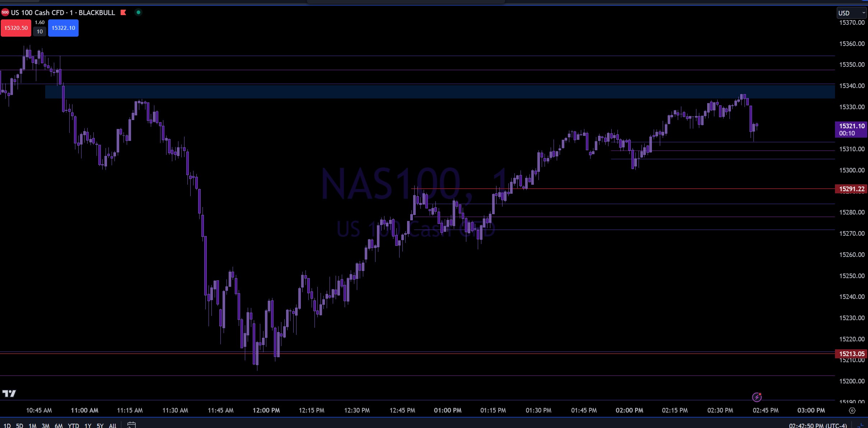This screenshot has height=428, width=868.
Task: Open chart settings hexagon gear icon
Action: coord(852,410)
